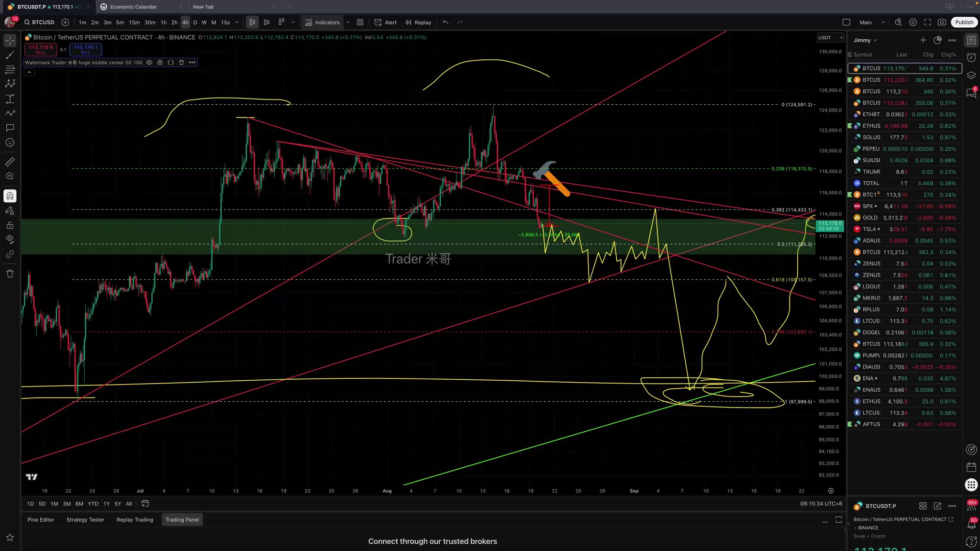Create an Alert
The width and height of the screenshot is (980, 551).
click(386, 22)
